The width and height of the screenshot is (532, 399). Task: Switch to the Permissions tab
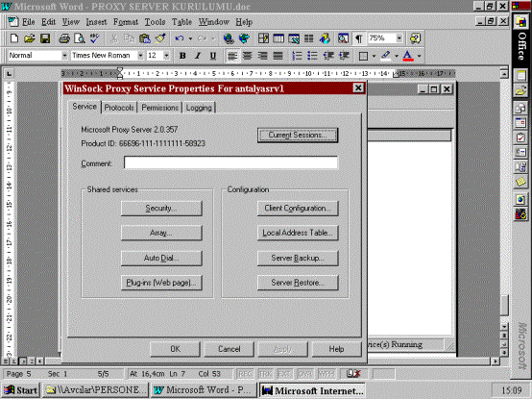coord(159,108)
